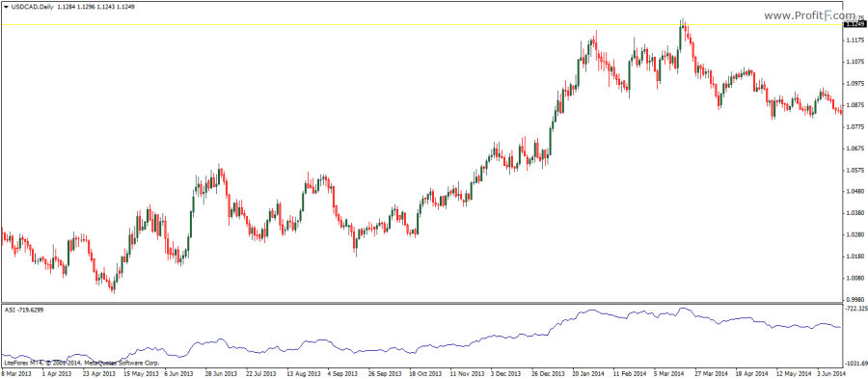Click the 18 Apr 2014 date label
Image resolution: width=868 pixels, height=379 pixels.
click(x=752, y=373)
